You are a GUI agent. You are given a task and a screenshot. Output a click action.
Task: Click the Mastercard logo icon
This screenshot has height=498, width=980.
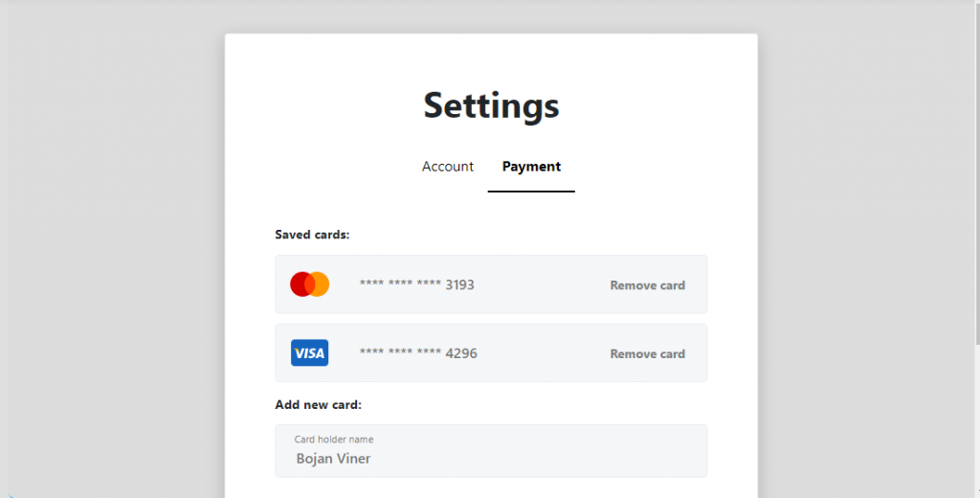tap(309, 284)
